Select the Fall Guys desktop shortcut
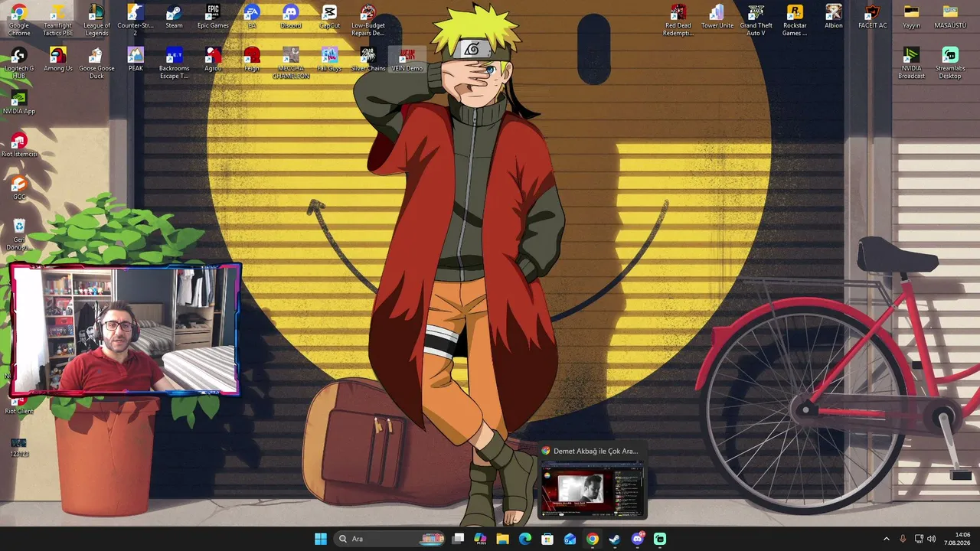 click(330, 60)
